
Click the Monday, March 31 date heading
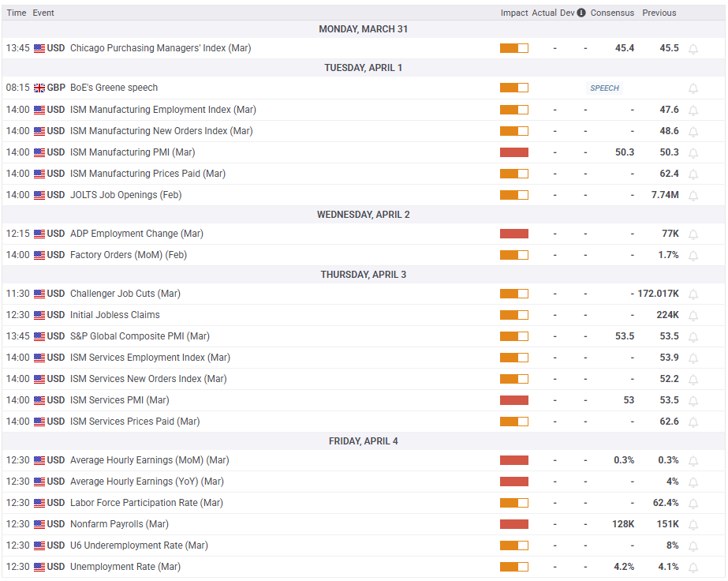363,29
